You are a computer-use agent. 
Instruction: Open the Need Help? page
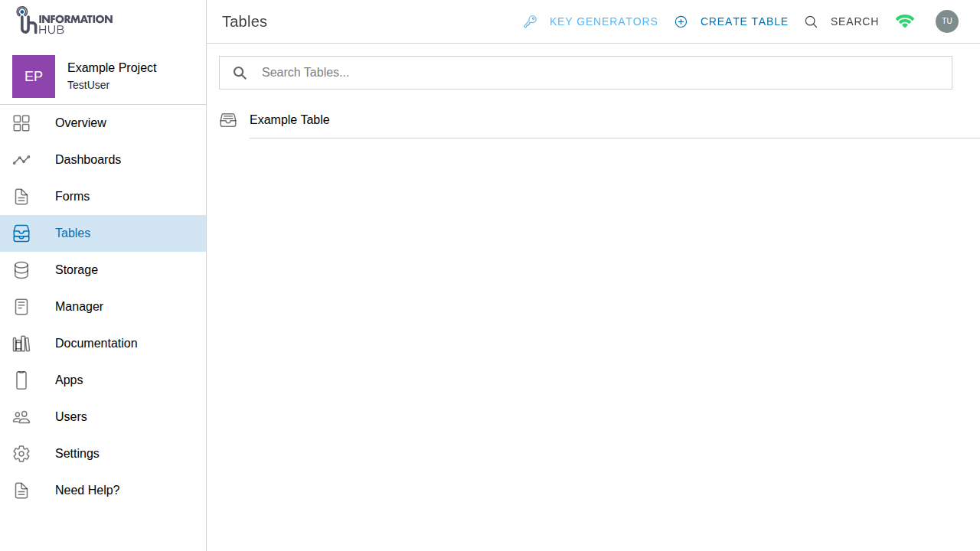pyautogui.click(x=87, y=491)
